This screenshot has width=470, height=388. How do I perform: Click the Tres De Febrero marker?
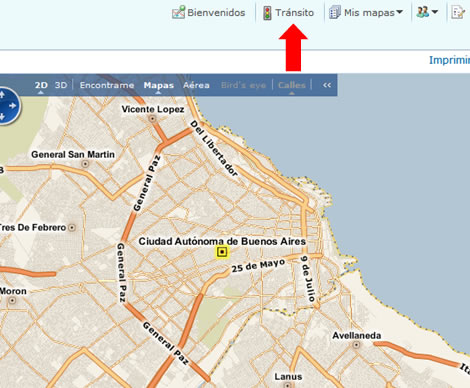[x=72, y=228]
